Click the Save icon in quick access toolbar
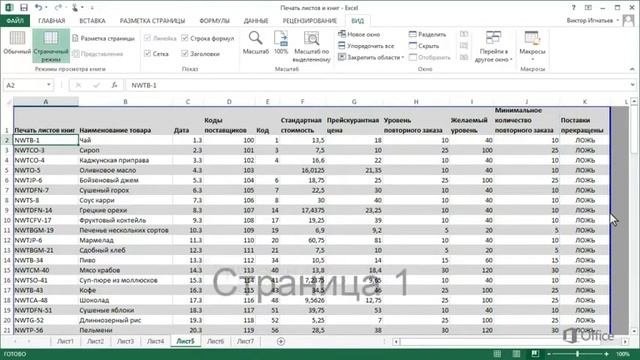The width and height of the screenshot is (640, 360). point(24,8)
